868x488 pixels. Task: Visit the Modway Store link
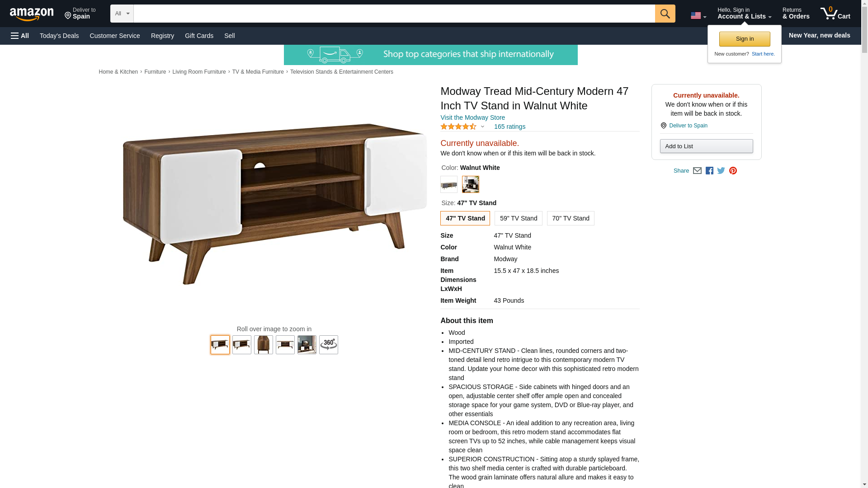pyautogui.click(x=472, y=117)
